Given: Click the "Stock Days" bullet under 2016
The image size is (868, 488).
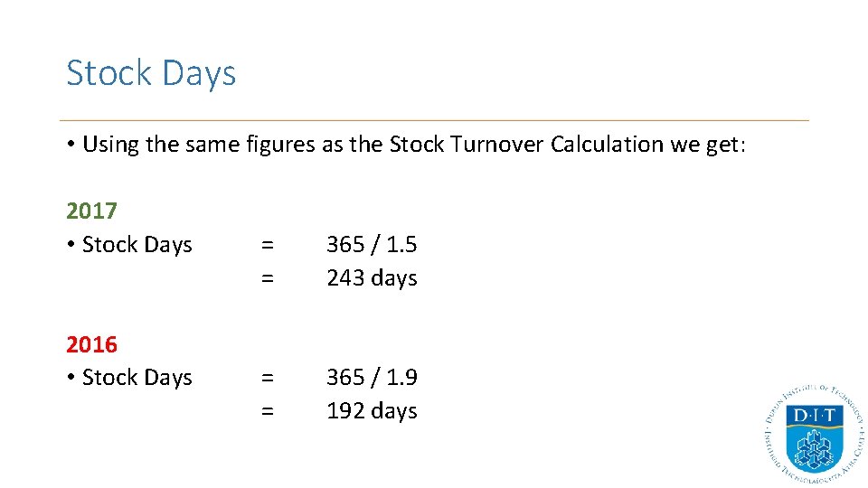Looking at the screenshot, I should coord(137,378).
